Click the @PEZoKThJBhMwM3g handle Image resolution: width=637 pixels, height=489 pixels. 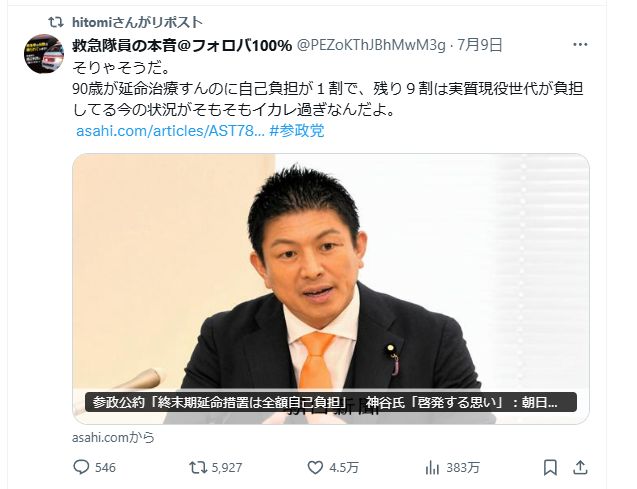click(x=371, y=45)
